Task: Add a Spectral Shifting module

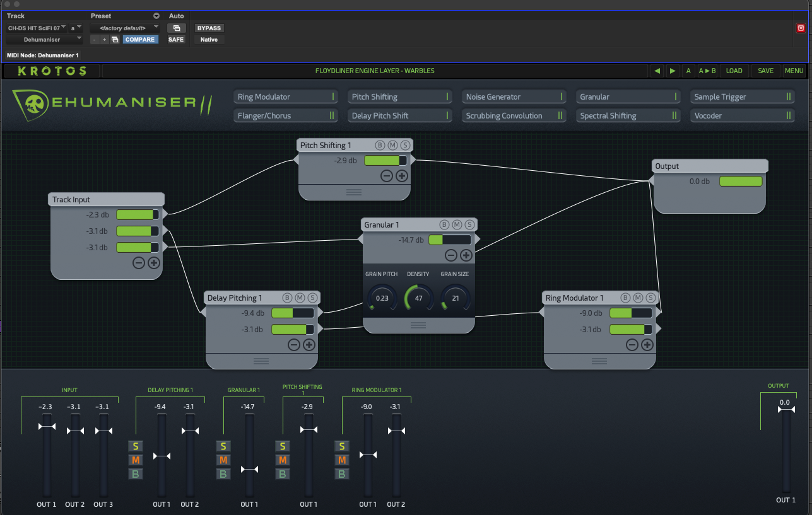Action: 628,116
